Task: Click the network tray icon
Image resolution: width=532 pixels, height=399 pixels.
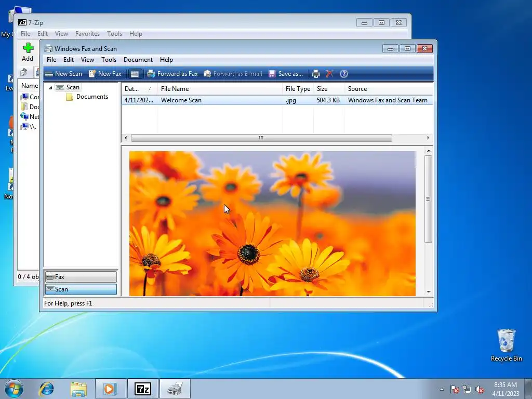Action: (467, 389)
